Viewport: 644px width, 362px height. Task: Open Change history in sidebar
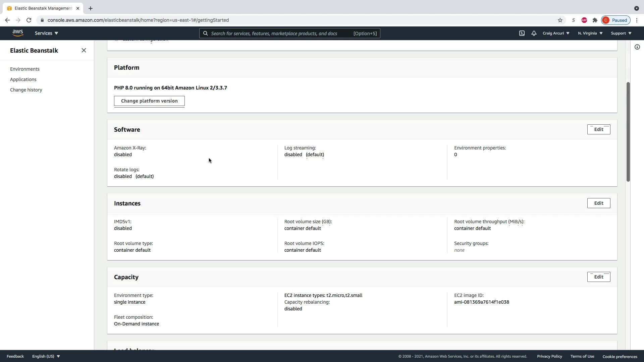coord(26,90)
